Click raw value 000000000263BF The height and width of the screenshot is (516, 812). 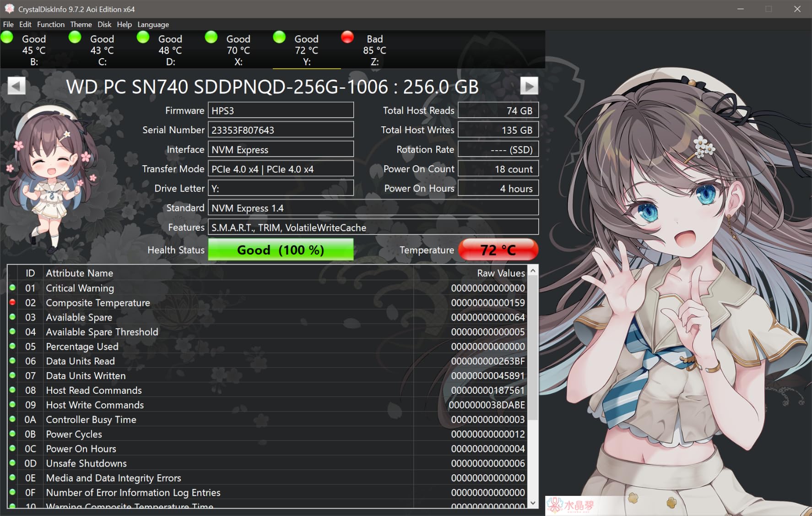coord(488,361)
